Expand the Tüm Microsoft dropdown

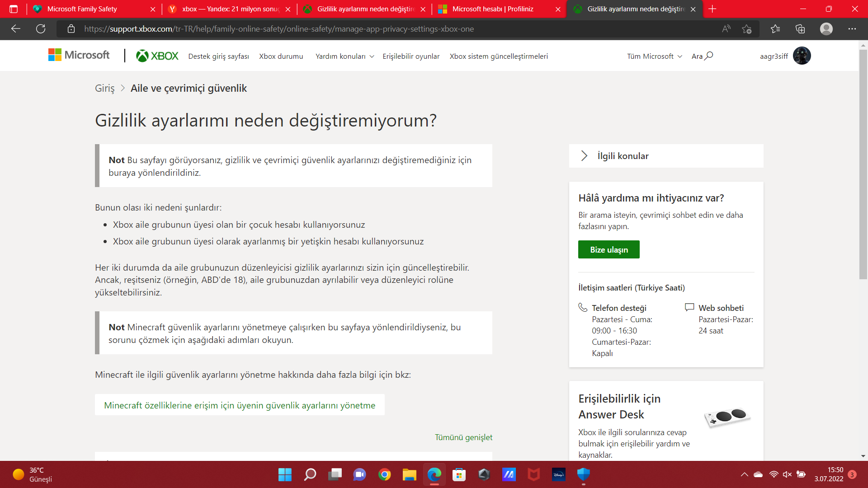click(654, 56)
